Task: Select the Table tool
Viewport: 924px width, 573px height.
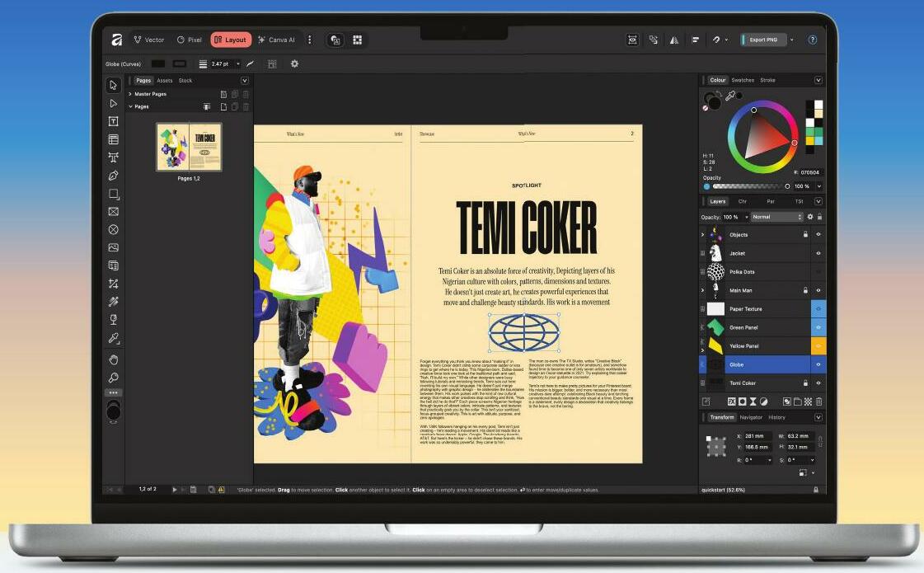Action: (113, 139)
